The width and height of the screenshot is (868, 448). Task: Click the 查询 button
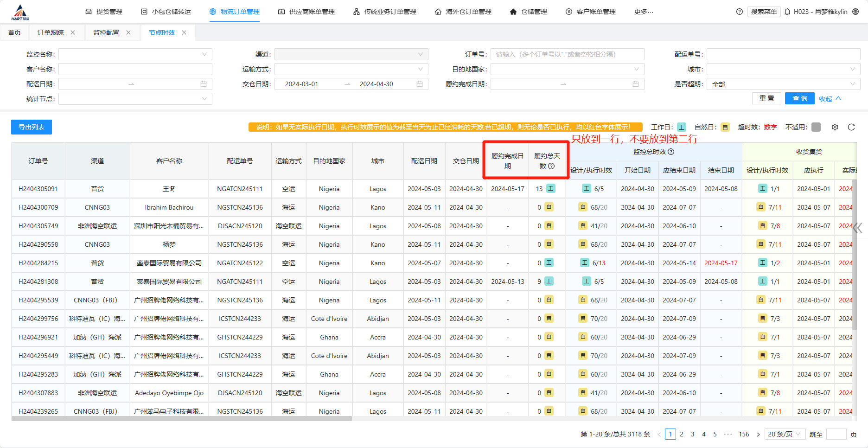click(799, 98)
